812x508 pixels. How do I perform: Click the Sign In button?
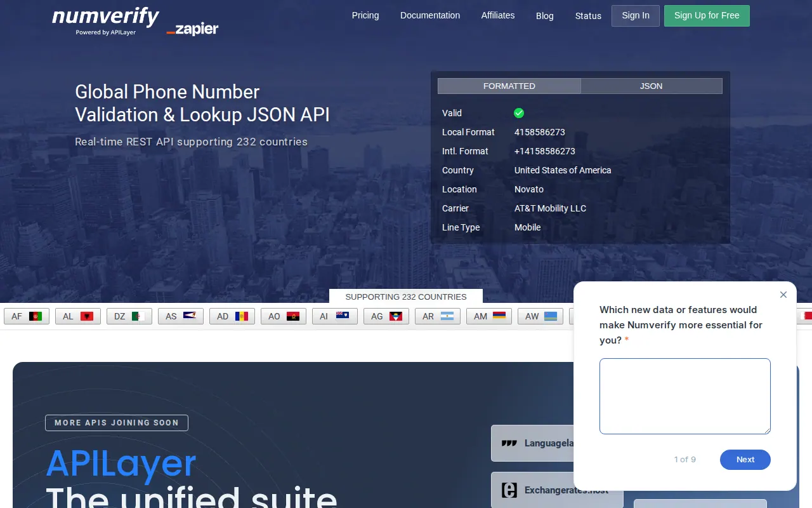[636, 16]
